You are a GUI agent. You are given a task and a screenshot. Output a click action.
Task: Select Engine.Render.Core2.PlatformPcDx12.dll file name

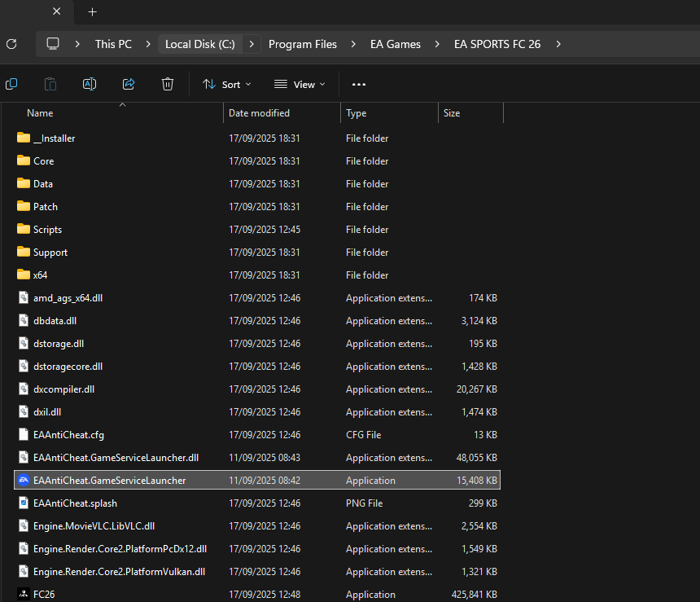pyautogui.click(x=120, y=549)
